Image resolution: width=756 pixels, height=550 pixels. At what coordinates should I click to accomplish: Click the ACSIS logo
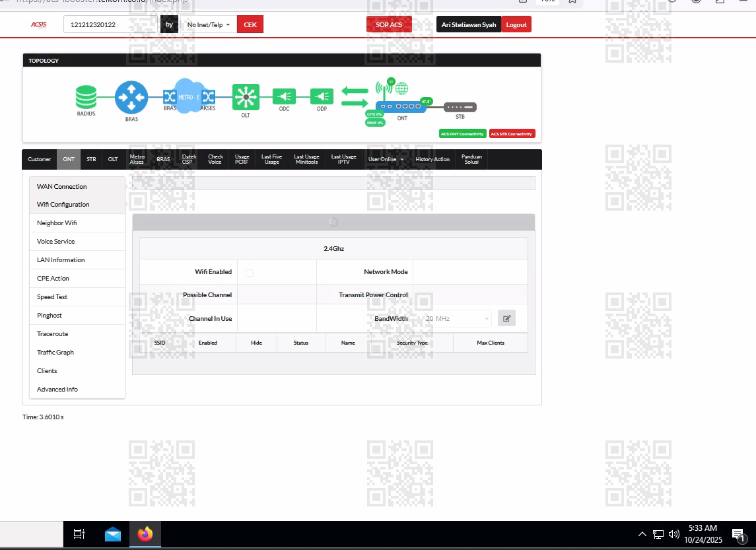click(38, 24)
